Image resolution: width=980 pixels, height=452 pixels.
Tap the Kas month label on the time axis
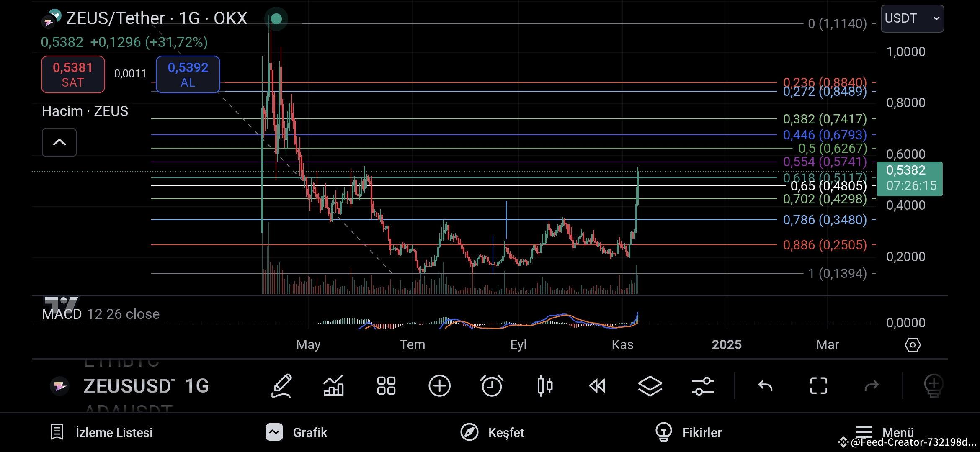[x=622, y=344]
